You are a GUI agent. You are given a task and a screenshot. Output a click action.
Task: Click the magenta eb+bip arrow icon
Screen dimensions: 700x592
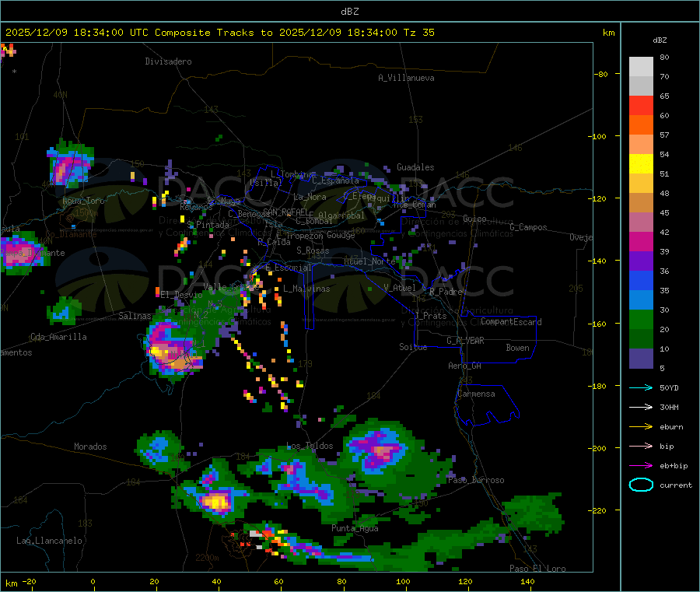(x=641, y=465)
